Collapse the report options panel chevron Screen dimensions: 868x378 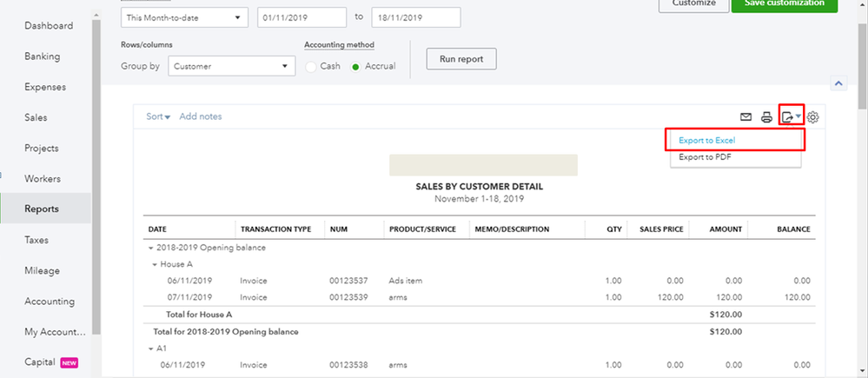838,84
